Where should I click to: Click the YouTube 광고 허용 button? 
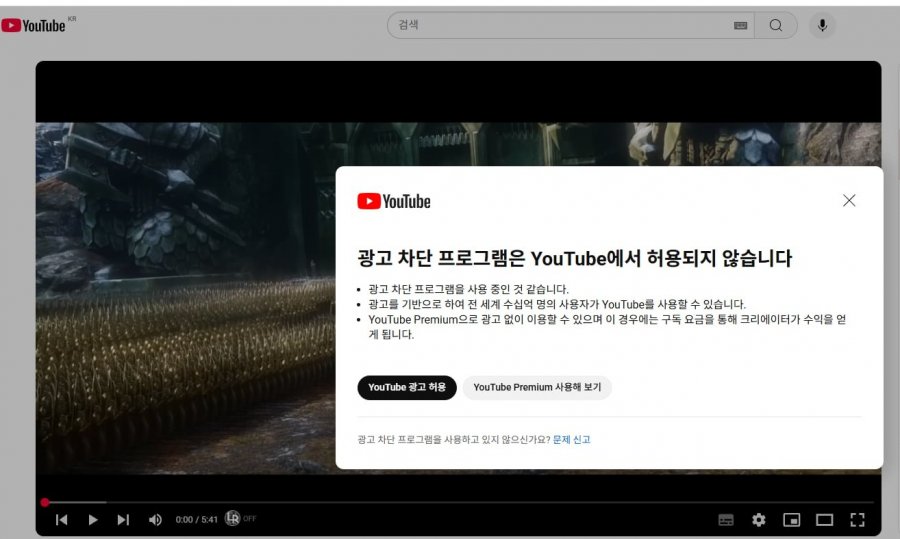click(x=406, y=387)
